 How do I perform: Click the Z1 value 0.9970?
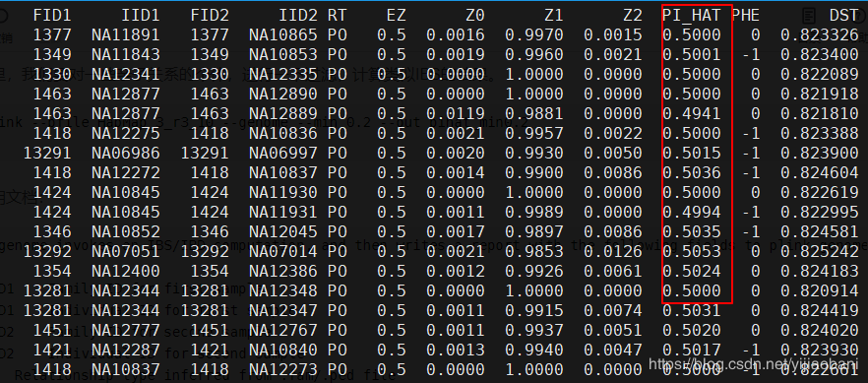[x=534, y=34]
